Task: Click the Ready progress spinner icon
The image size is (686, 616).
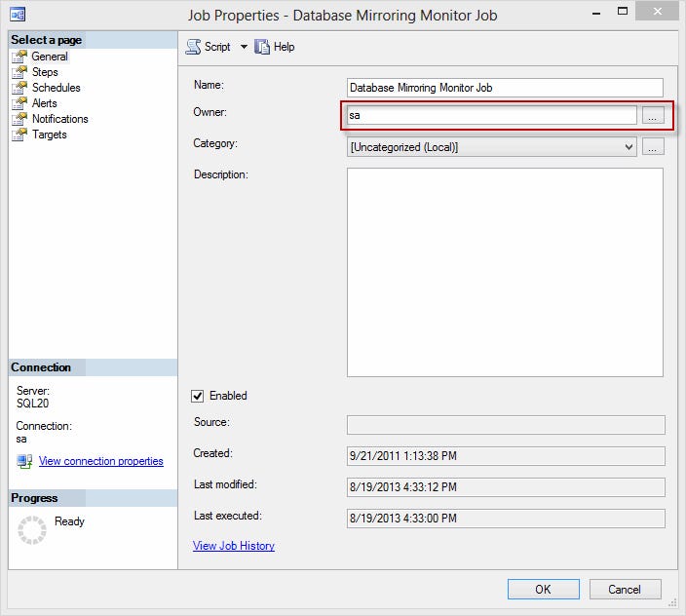Action: 32,530
